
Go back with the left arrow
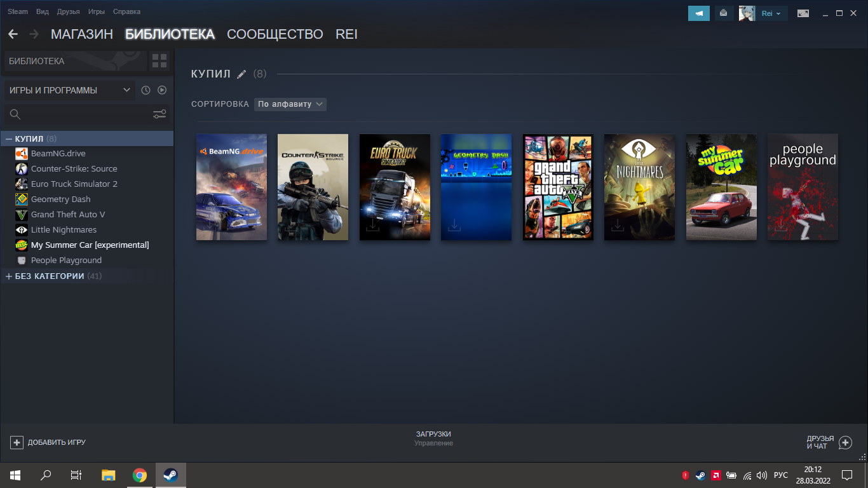coord(13,34)
